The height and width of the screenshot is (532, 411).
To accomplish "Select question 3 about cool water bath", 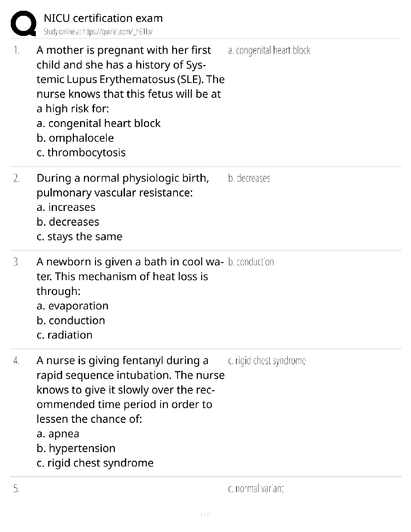I will point(130,276).
